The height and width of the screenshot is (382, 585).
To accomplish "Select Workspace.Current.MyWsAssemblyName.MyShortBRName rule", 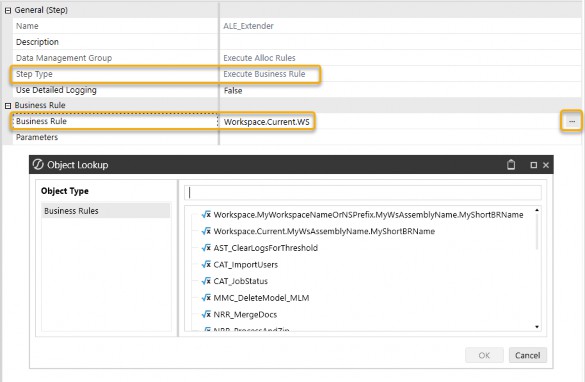I will click(x=324, y=231).
